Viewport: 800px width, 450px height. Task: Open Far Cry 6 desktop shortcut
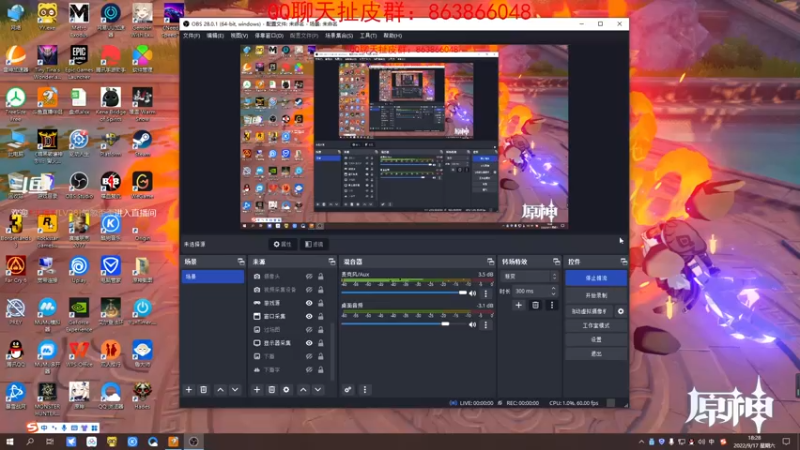(x=16, y=269)
